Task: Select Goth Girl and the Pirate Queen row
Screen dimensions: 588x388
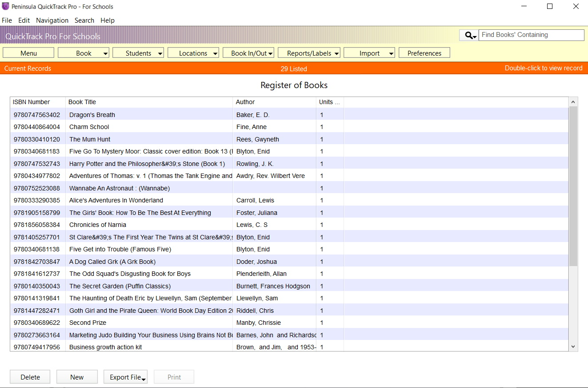Action: (x=289, y=311)
